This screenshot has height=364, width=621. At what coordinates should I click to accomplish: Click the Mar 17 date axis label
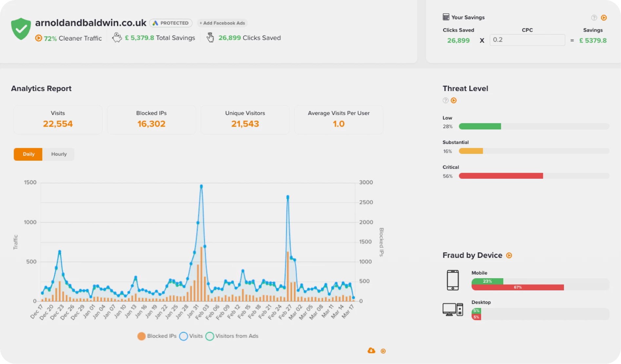point(348,311)
